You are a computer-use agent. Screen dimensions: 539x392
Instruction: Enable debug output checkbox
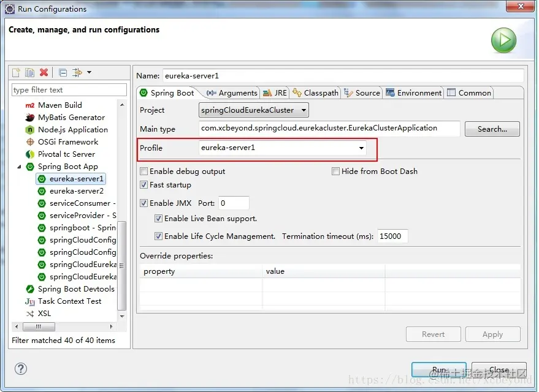click(143, 171)
